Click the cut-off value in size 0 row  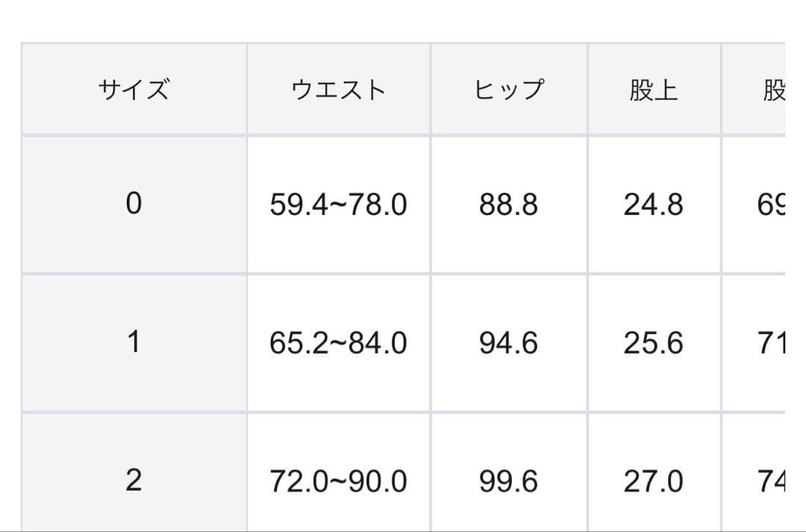pos(772,204)
